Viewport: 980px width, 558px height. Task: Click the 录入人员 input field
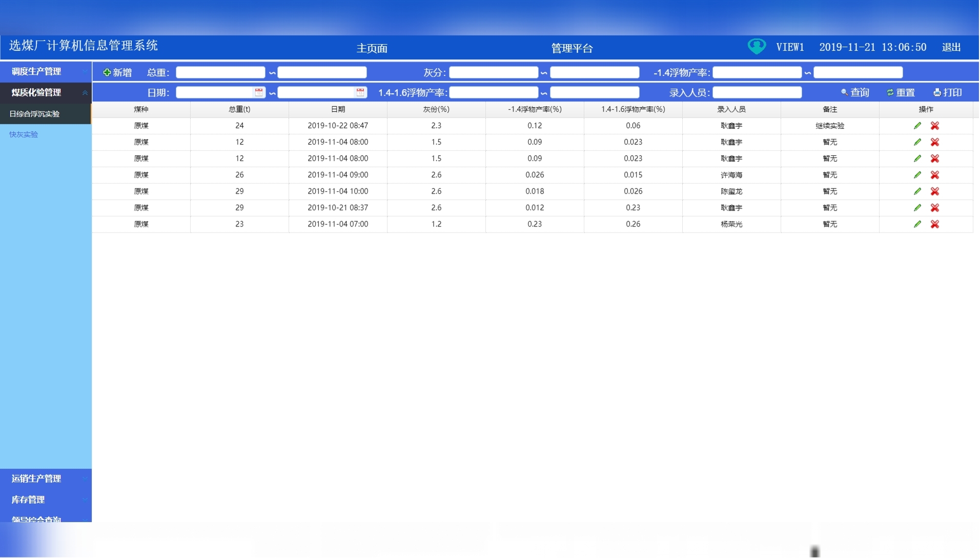click(x=758, y=93)
